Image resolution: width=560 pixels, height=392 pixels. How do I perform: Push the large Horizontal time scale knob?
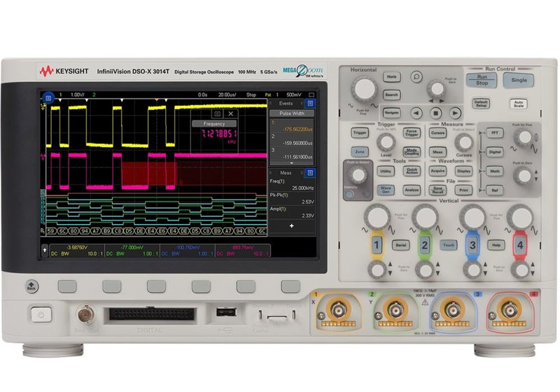tap(364, 89)
